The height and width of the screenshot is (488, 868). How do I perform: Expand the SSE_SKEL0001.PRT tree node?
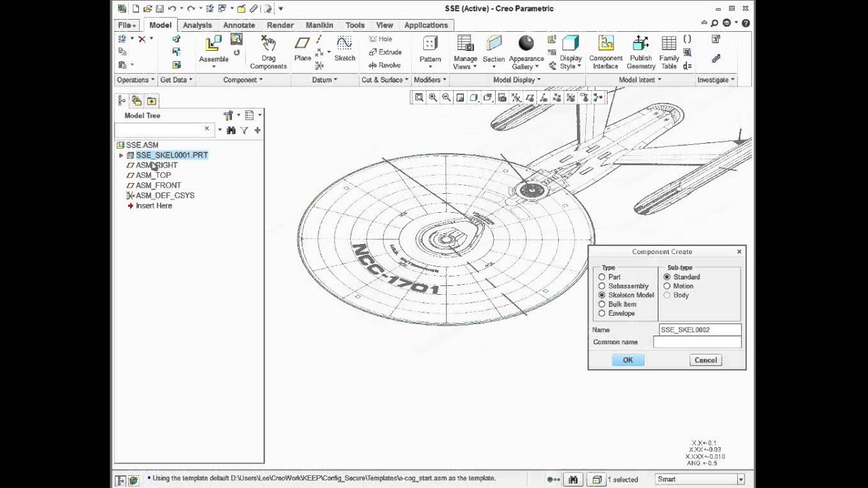pyautogui.click(x=121, y=155)
